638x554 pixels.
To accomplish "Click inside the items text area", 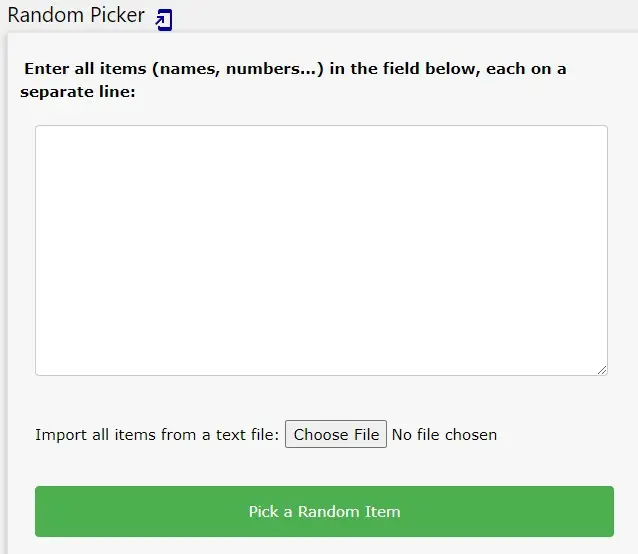I will tap(321, 250).
